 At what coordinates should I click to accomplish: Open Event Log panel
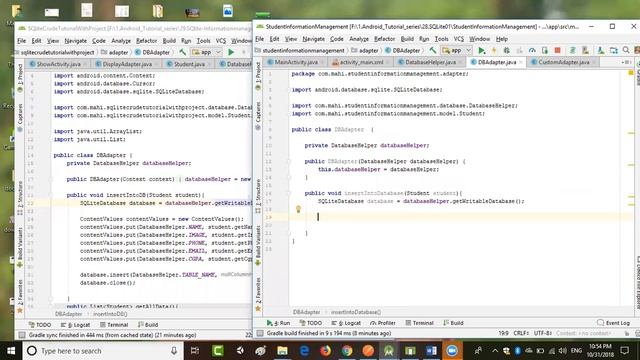pos(613,323)
